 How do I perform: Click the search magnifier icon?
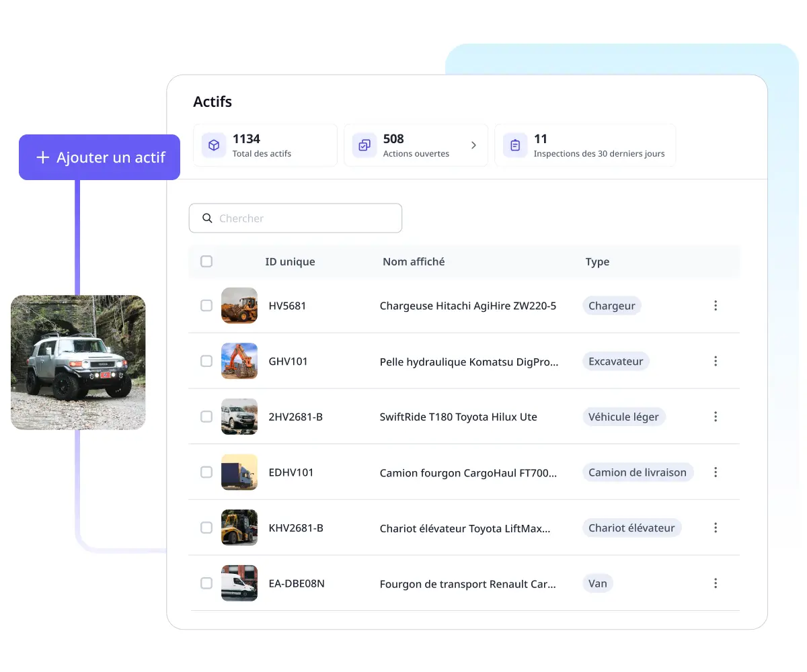coord(207,218)
